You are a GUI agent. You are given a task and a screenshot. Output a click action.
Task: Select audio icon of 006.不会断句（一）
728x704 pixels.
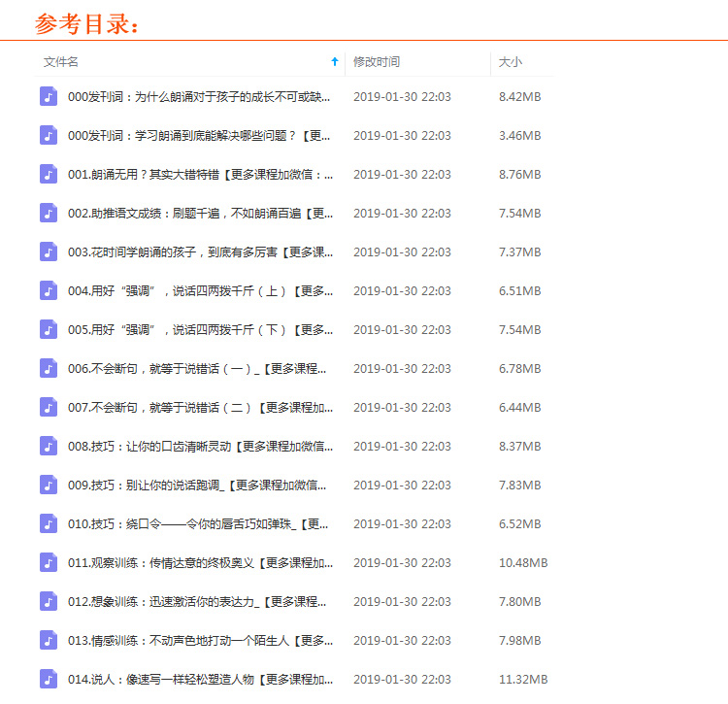[x=49, y=368]
